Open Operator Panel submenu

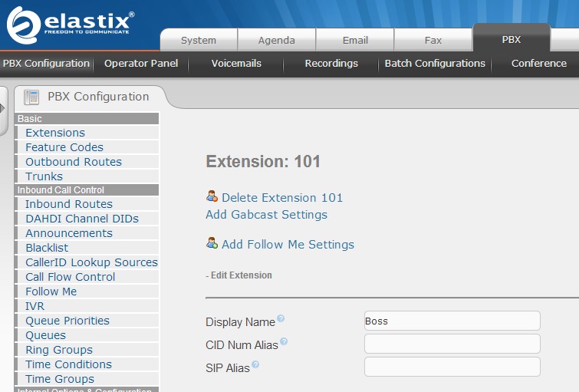(x=141, y=64)
